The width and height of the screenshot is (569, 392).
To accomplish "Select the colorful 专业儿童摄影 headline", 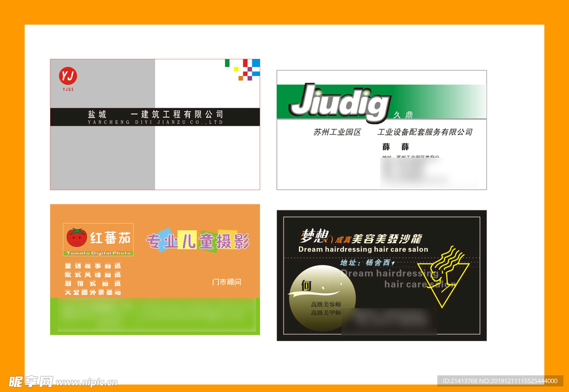I will (197, 241).
